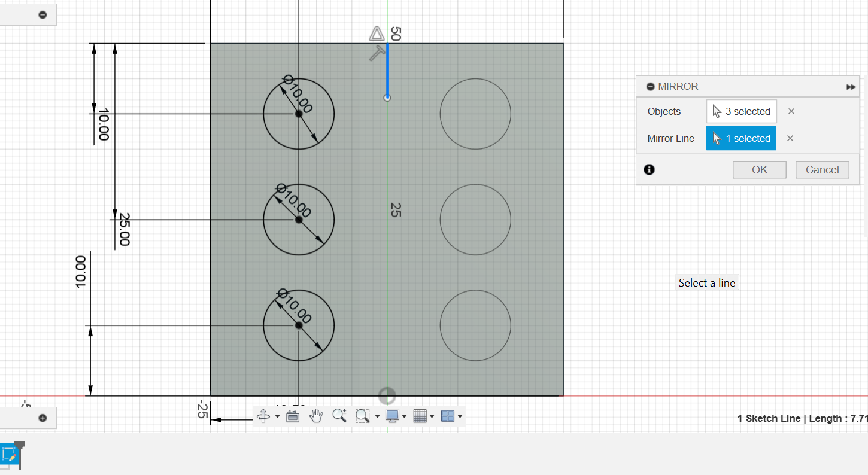868x475 pixels.
Task: Activate the Pan hand tool
Action: click(316, 416)
